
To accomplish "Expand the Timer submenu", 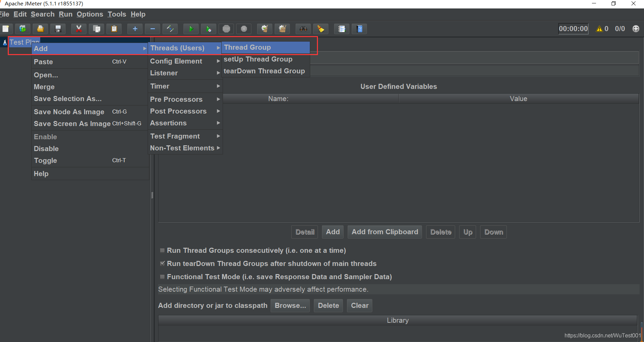I will point(185,86).
